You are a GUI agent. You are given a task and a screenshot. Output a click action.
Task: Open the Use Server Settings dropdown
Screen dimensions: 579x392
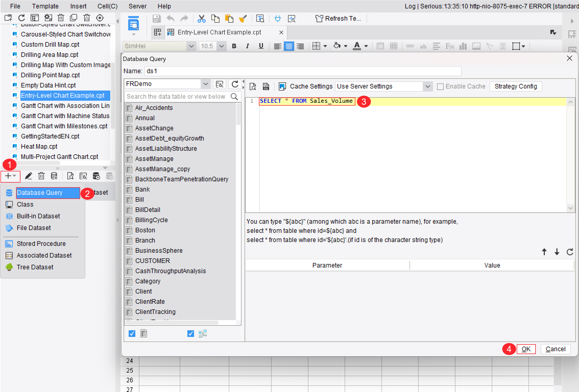[x=428, y=86]
